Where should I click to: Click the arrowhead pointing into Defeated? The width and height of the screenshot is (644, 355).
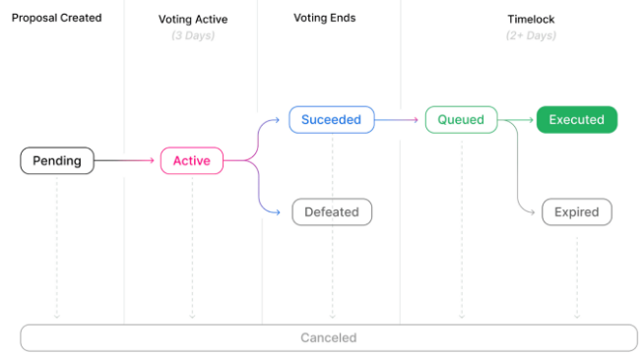click(278, 212)
